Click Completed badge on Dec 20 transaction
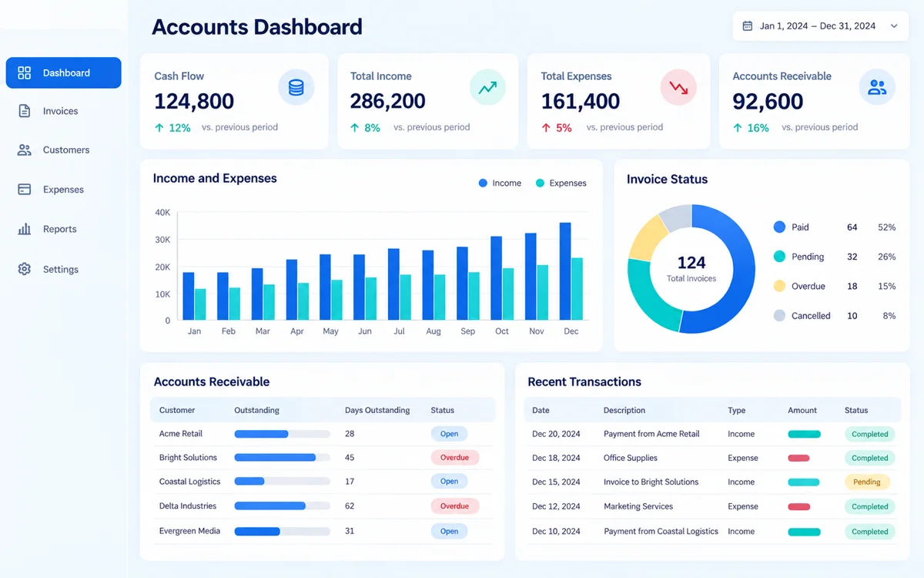 coord(870,434)
